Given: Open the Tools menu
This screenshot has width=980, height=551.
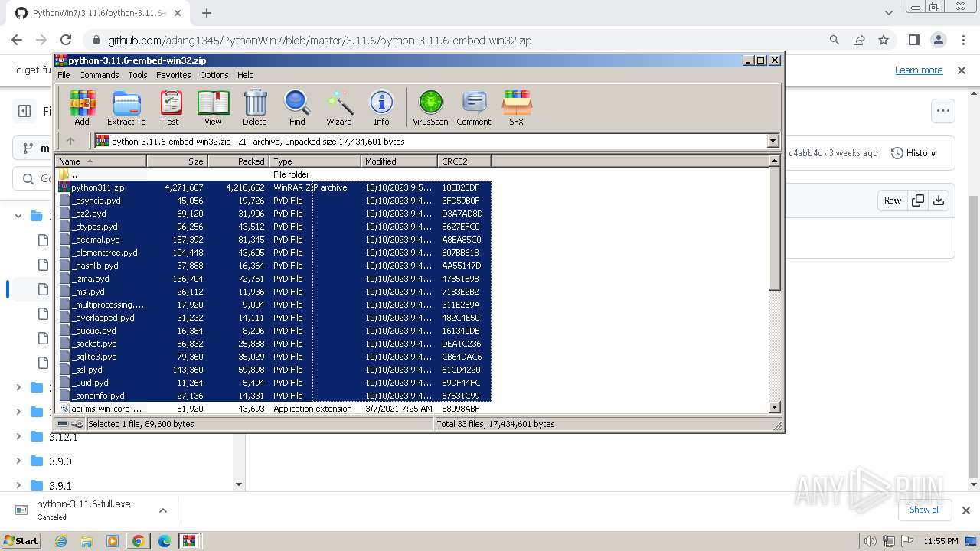Looking at the screenshot, I should tap(138, 75).
